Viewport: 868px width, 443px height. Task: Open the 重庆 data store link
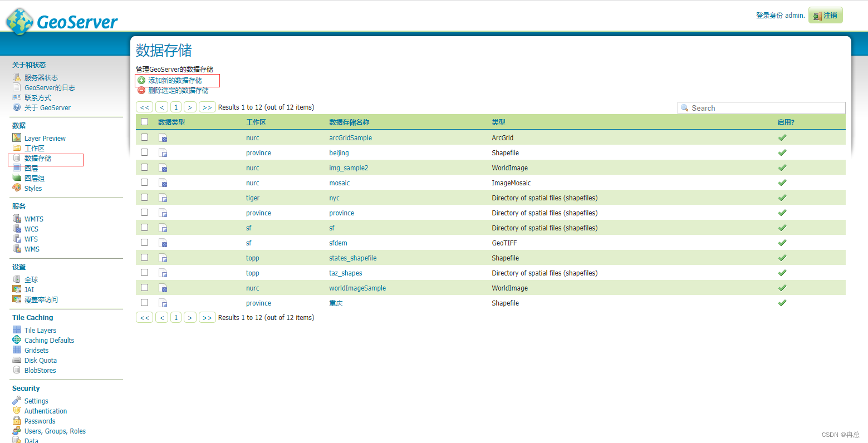pyautogui.click(x=336, y=303)
